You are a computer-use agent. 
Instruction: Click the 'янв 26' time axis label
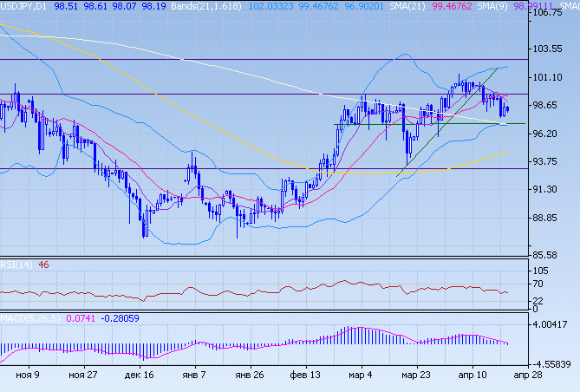click(249, 376)
